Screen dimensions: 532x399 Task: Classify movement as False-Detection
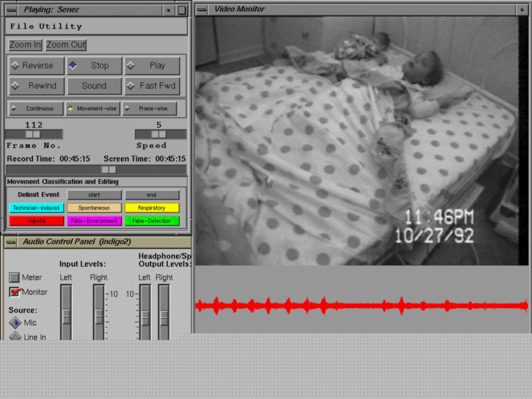152,221
